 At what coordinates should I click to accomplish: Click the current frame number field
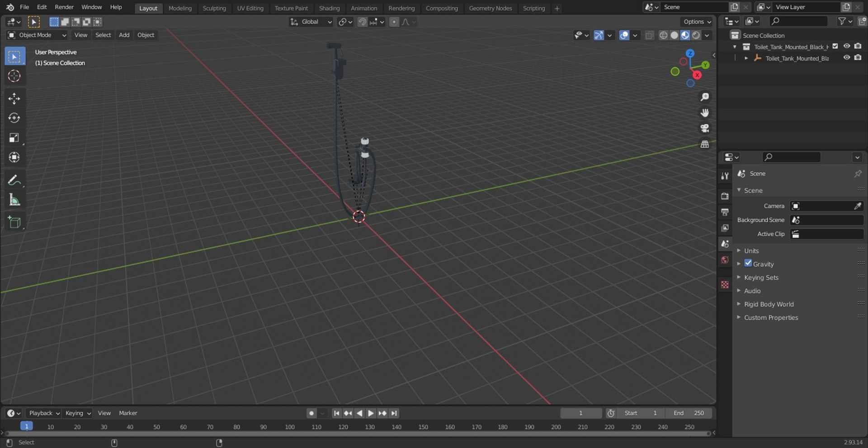581,413
